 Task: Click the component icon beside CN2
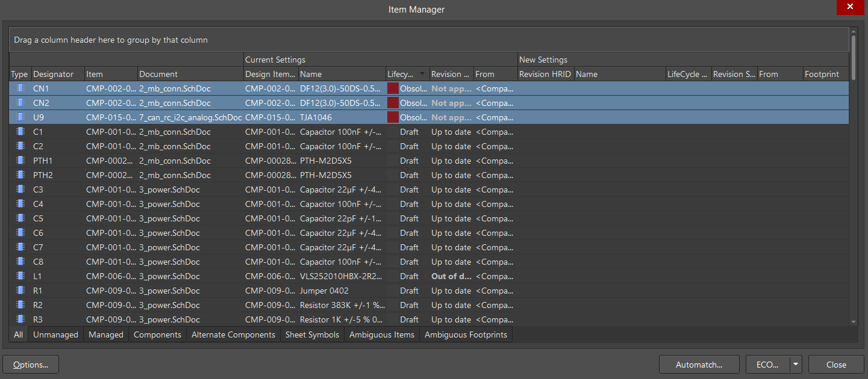click(20, 103)
